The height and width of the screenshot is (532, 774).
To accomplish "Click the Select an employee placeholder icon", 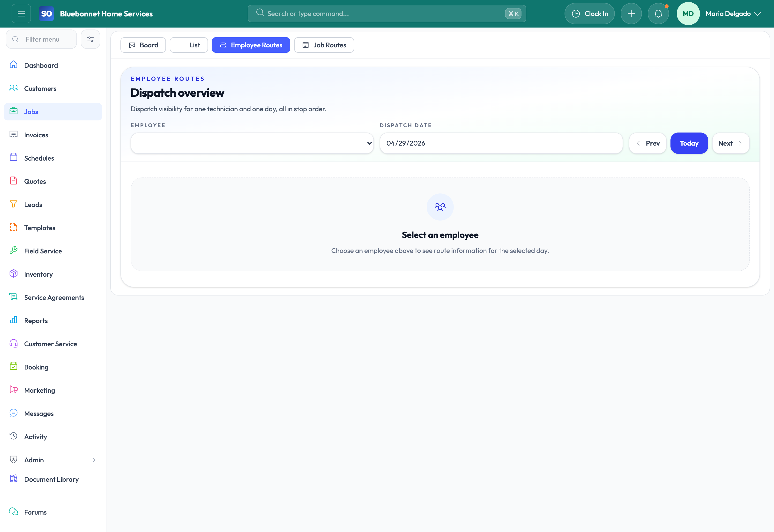I will click(x=440, y=207).
